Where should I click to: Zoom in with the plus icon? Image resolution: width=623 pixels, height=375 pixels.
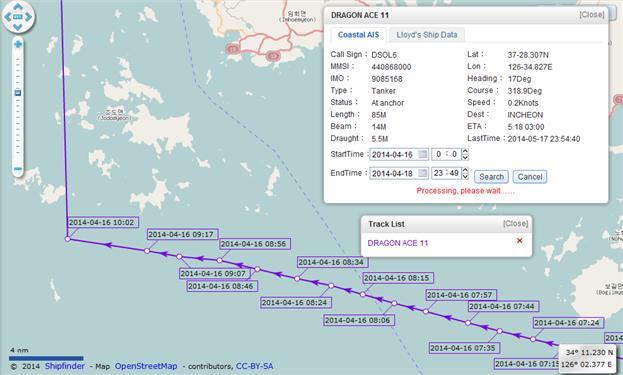[18, 44]
